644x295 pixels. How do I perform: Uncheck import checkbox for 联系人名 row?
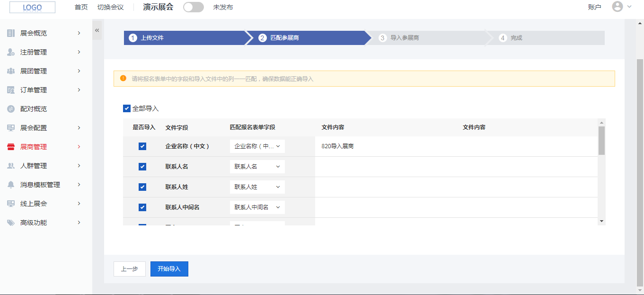(142, 167)
